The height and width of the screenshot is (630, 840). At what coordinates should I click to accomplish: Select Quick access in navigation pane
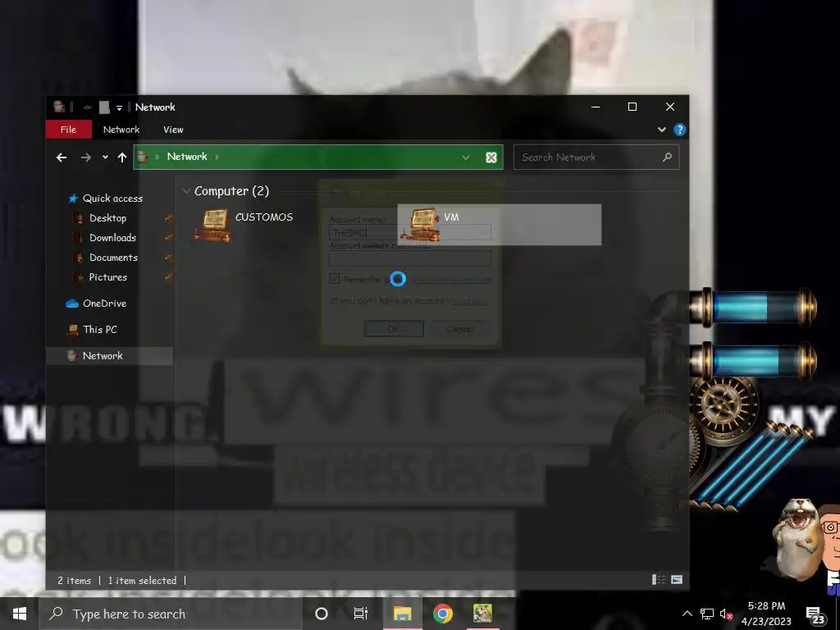106,199
